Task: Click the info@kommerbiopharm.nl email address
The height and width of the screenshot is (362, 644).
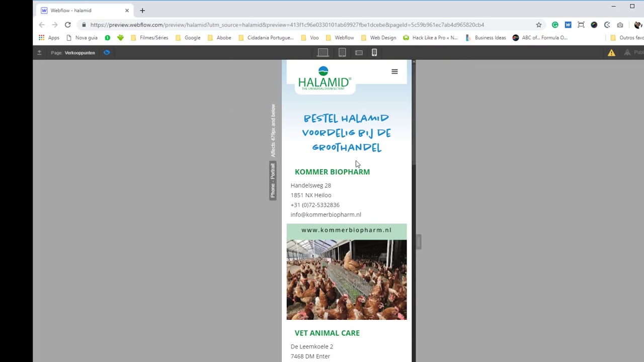Action: pyautogui.click(x=326, y=215)
